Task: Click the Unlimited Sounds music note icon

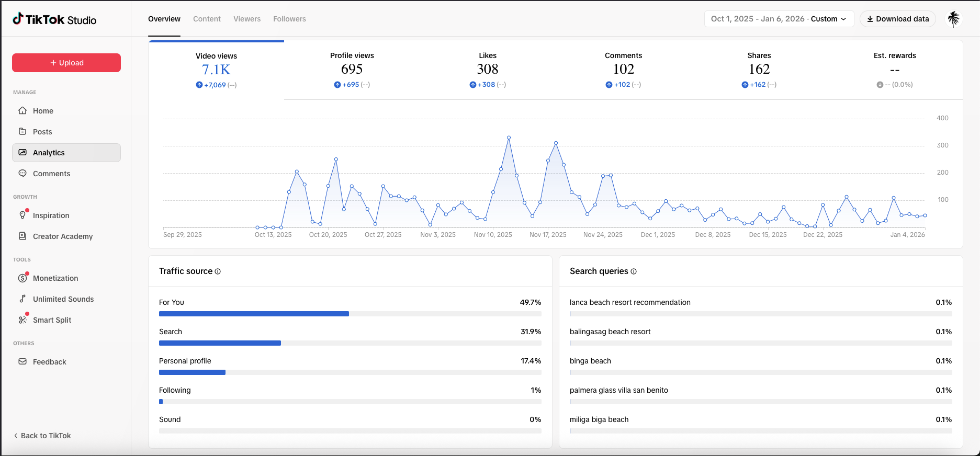Action: tap(22, 299)
